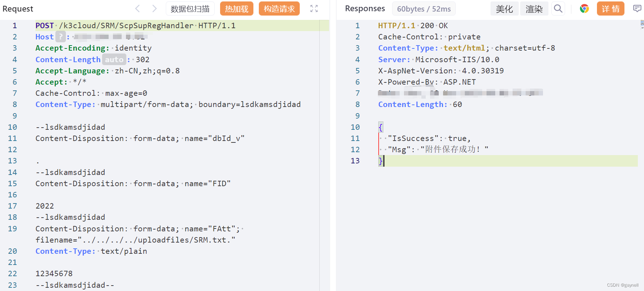644x291 pixels.
Task: Click the filename uploadfiles/SRM.txt line
Action: click(135, 240)
